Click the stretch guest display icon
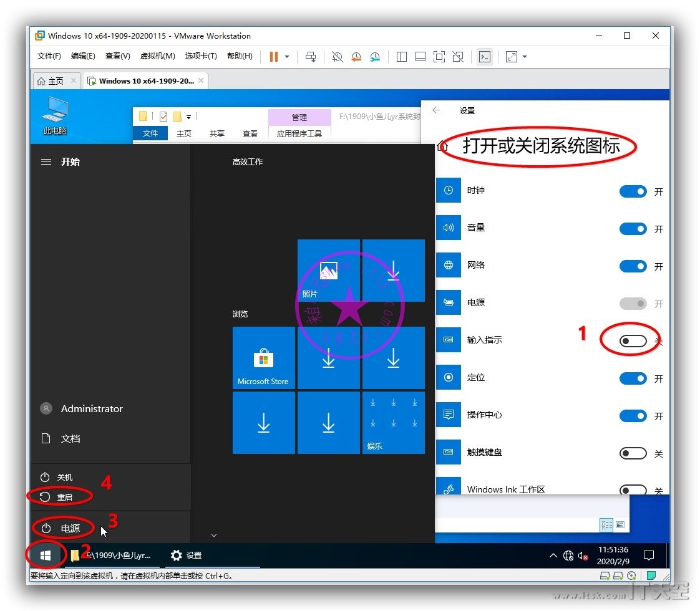The image size is (700, 611). pos(511,57)
